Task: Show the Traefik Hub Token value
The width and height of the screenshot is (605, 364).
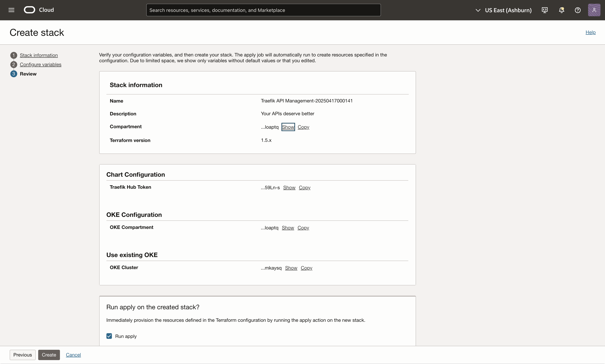Action: tap(289, 188)
